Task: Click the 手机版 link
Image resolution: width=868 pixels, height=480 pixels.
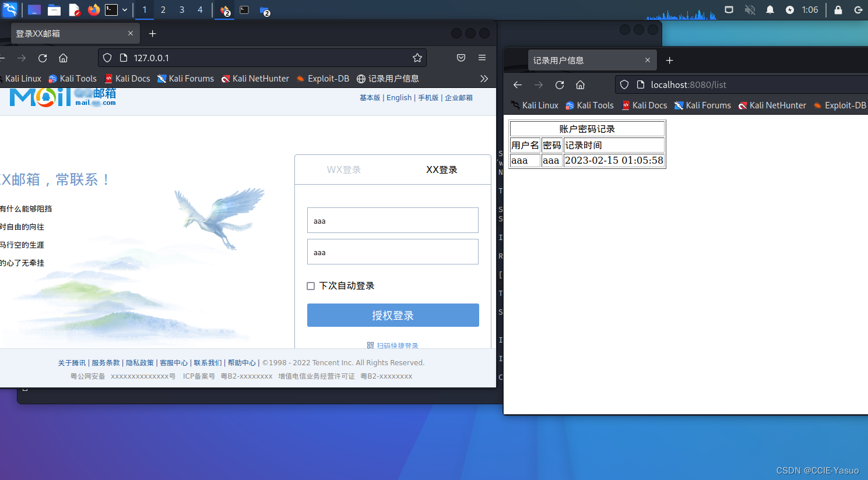Action: (x=428, y=98)
